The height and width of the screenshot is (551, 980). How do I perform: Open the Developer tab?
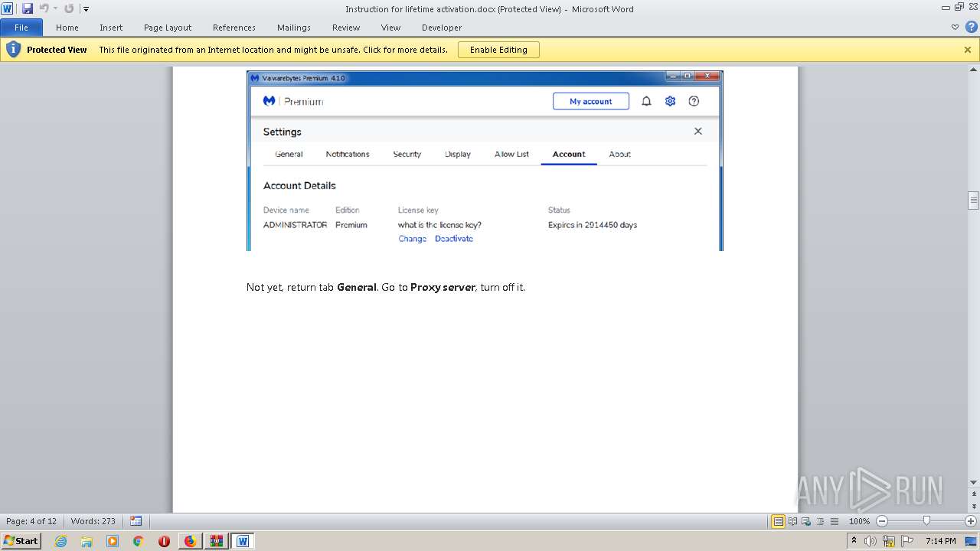tap(442, 28)
